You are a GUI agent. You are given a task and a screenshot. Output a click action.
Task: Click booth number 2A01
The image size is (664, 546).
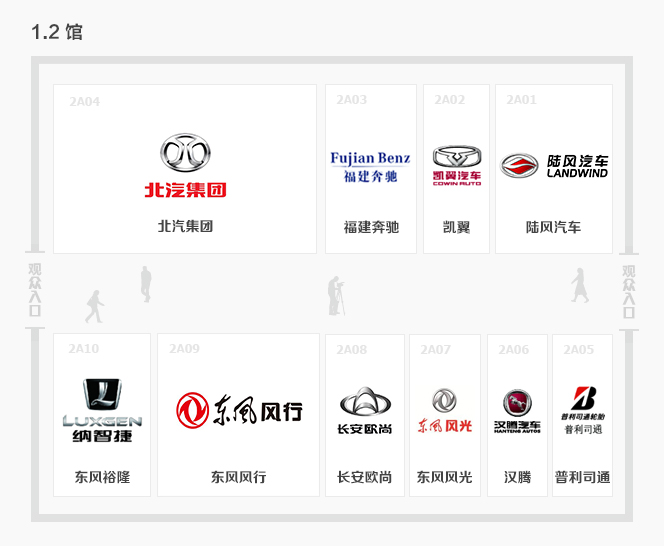(521, 100)
